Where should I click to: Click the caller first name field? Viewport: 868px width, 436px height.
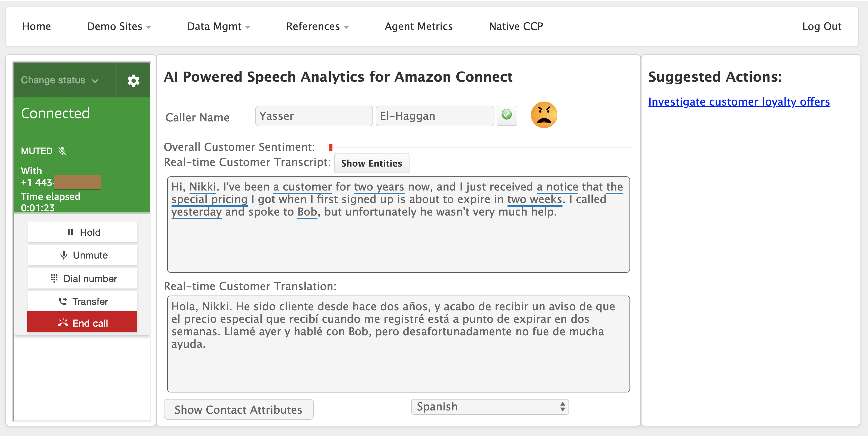tap(313, 116)
